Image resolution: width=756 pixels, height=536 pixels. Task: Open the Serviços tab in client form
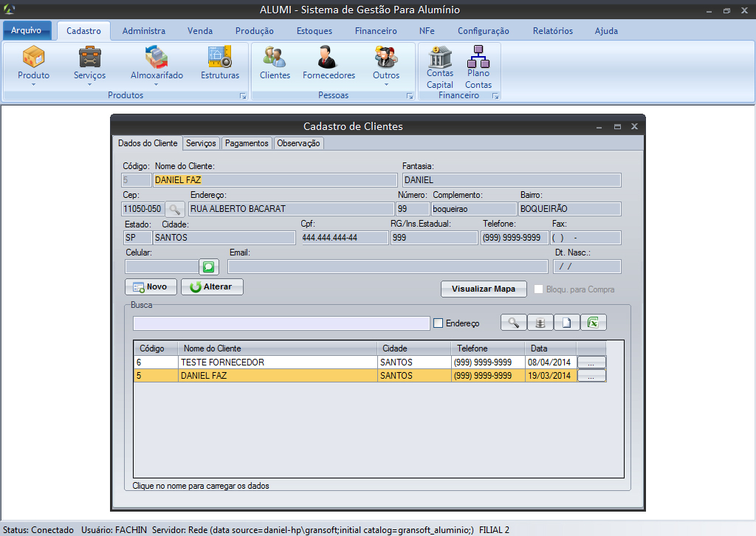coord(201,143)
